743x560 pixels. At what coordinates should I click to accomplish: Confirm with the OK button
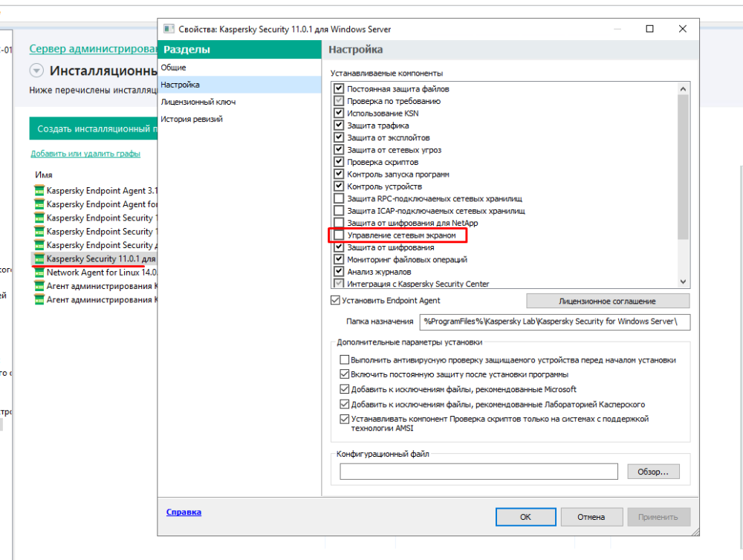pos(525,517)
